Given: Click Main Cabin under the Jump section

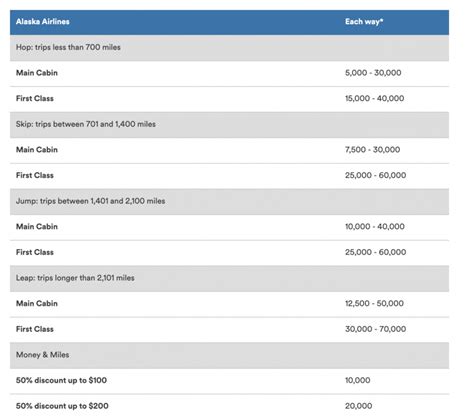Looking at the screenshot, I should click(37, 227).
